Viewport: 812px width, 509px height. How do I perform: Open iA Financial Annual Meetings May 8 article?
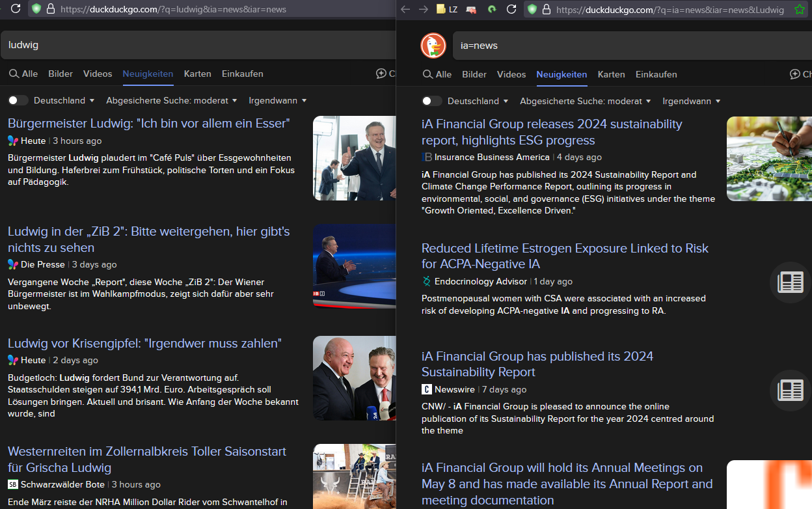pyautogui.click(x=567, y=484)
